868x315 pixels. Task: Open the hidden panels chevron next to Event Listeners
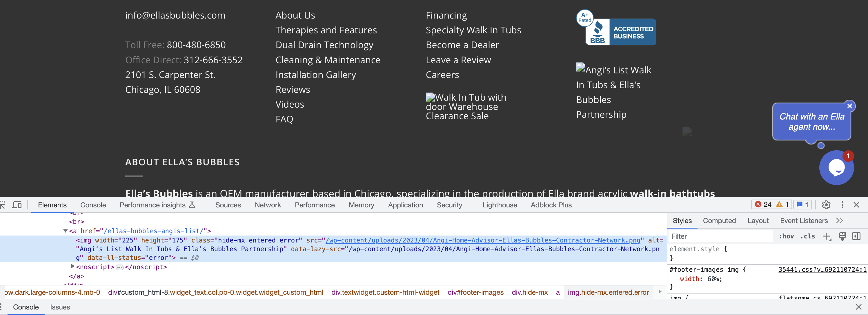(840, 220)
